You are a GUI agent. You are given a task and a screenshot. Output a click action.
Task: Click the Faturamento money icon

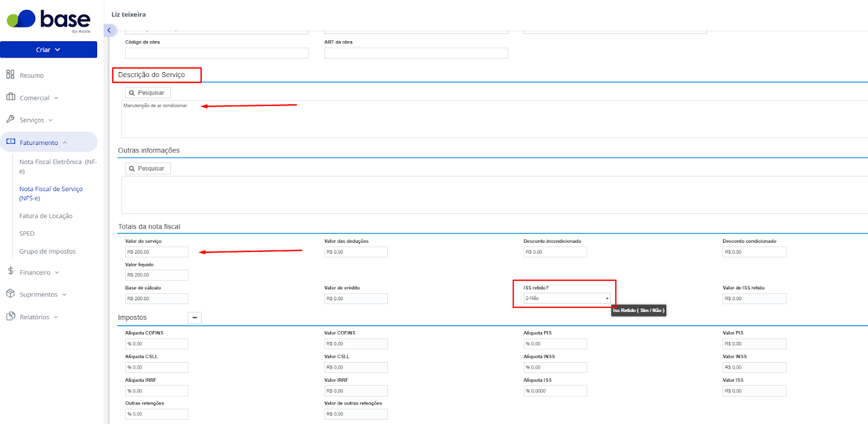pyautogui.click(x=11, y=142)
